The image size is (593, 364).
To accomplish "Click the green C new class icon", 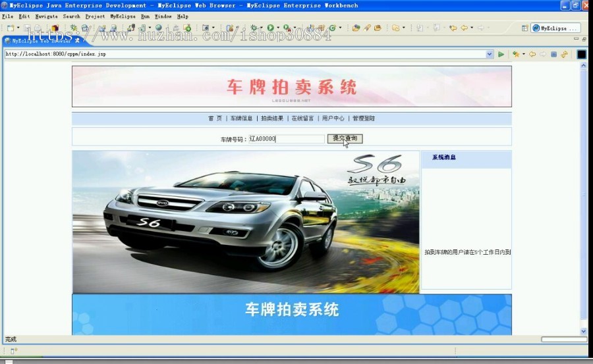I will pyautogui.click(x=333, y=28).
